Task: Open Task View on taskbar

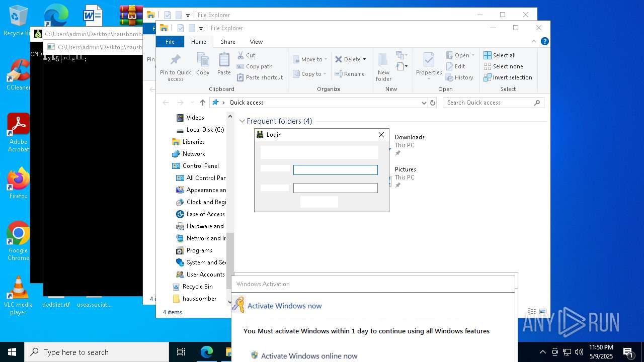Action: click(181, 352)
